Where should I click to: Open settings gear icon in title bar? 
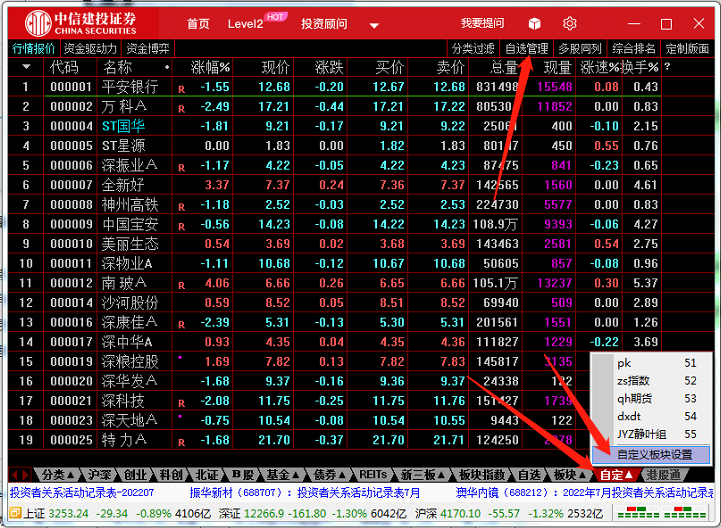pyautogui.click(x=570, y=23)
